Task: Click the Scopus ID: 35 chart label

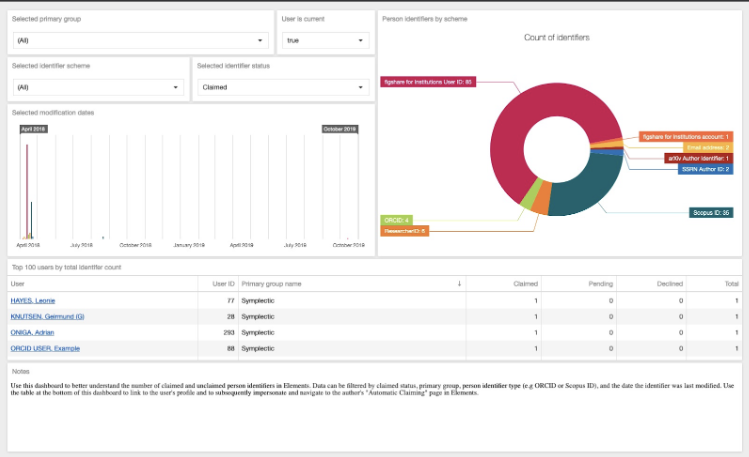Action: tap(712, 212)
